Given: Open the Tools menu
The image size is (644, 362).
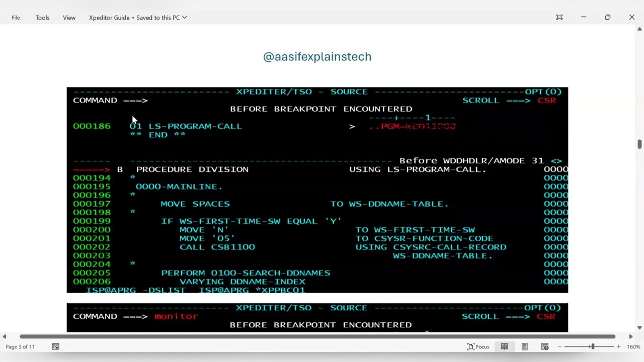Looking at the screenshot, I should (42, 18).
